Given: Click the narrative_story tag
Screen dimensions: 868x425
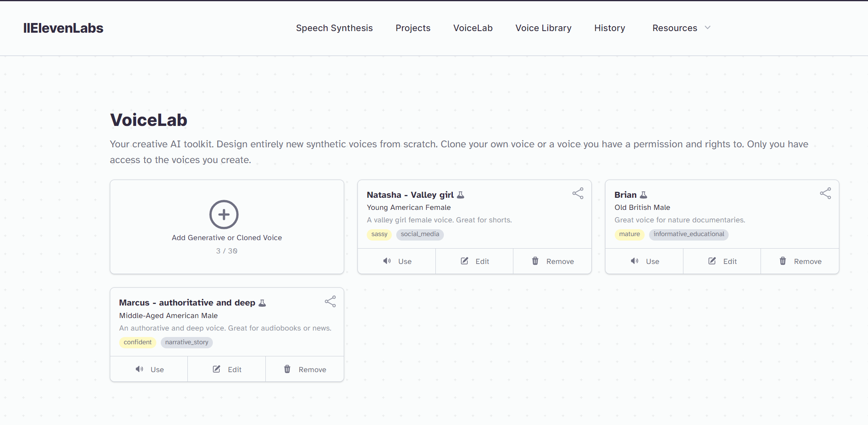Looking at the screenshot, I should coord(187,342).
